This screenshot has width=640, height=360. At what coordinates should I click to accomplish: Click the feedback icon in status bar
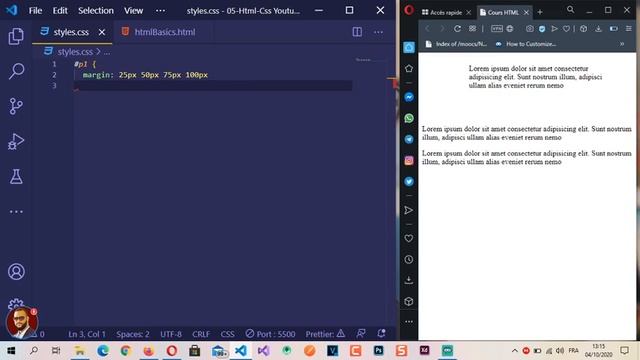[x=361, y=334]
